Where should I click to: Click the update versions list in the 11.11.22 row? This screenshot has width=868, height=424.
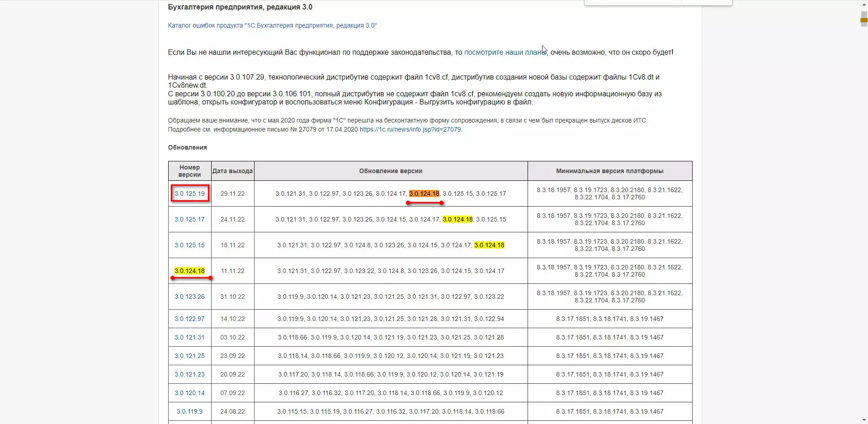coord(391,271)
